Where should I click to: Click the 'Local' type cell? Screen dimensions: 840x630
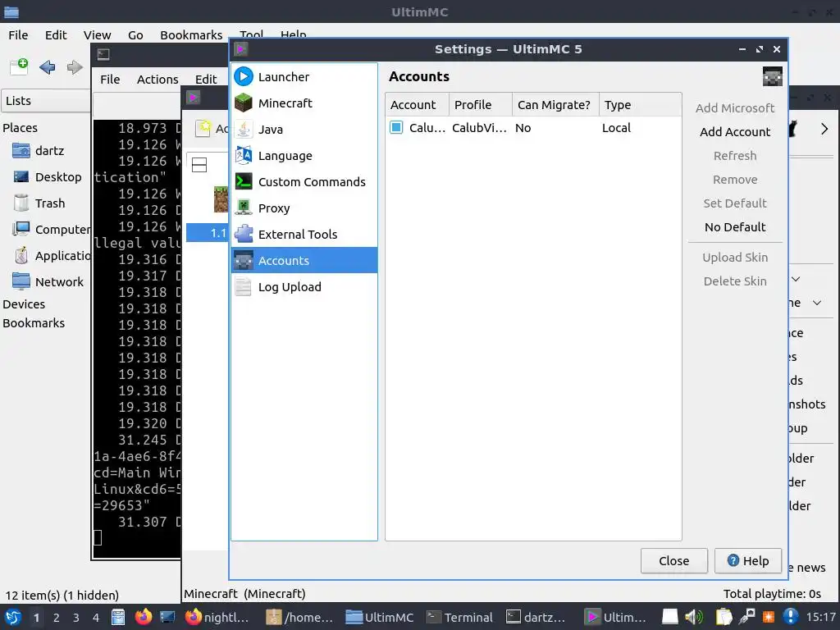point(616,128)
